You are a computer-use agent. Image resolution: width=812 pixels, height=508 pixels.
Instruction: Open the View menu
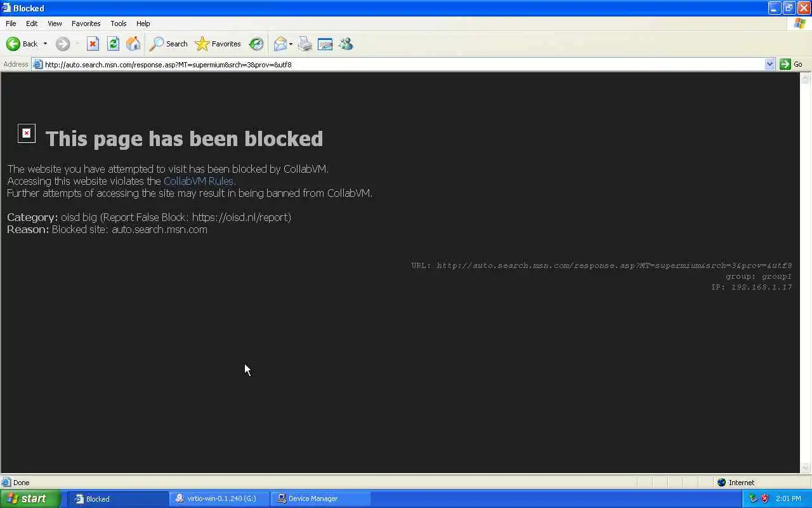tap(55, 23)
